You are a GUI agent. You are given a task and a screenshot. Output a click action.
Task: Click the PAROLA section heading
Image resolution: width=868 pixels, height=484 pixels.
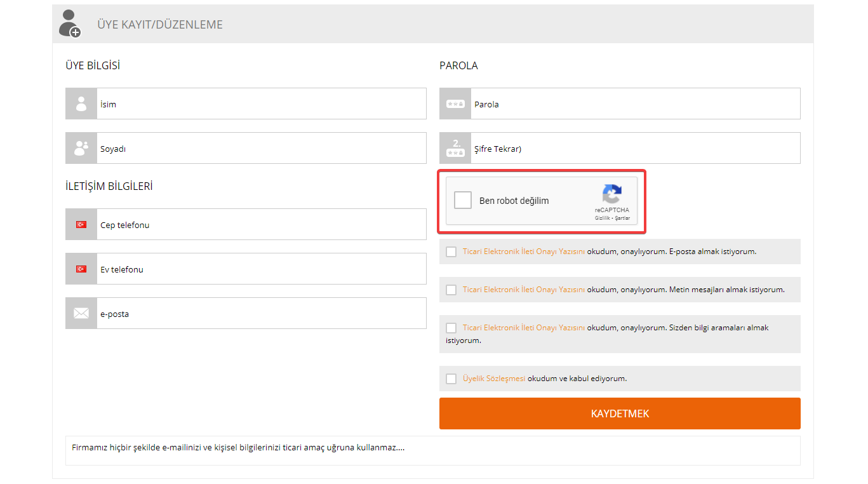[458, 65]
